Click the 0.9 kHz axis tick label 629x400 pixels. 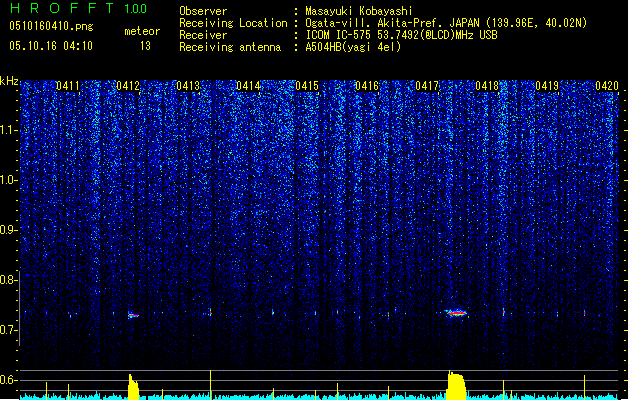(x=9, y=230)
